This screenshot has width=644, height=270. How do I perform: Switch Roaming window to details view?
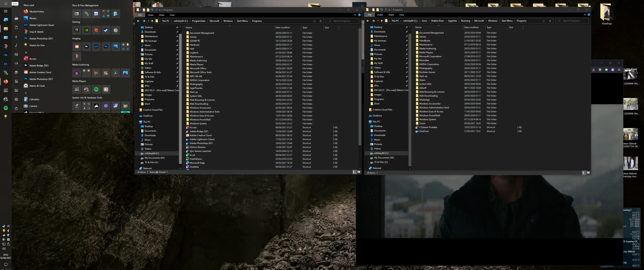coord(584,172)
